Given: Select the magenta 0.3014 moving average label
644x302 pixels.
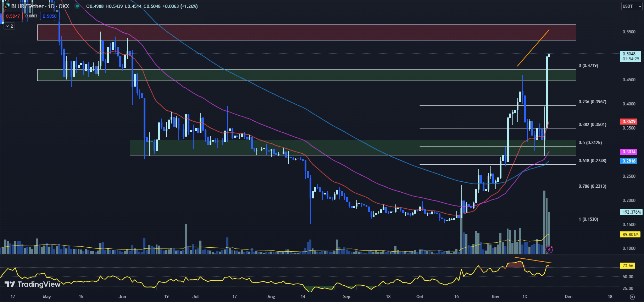Looking at the screenshot, I should 629,152.
